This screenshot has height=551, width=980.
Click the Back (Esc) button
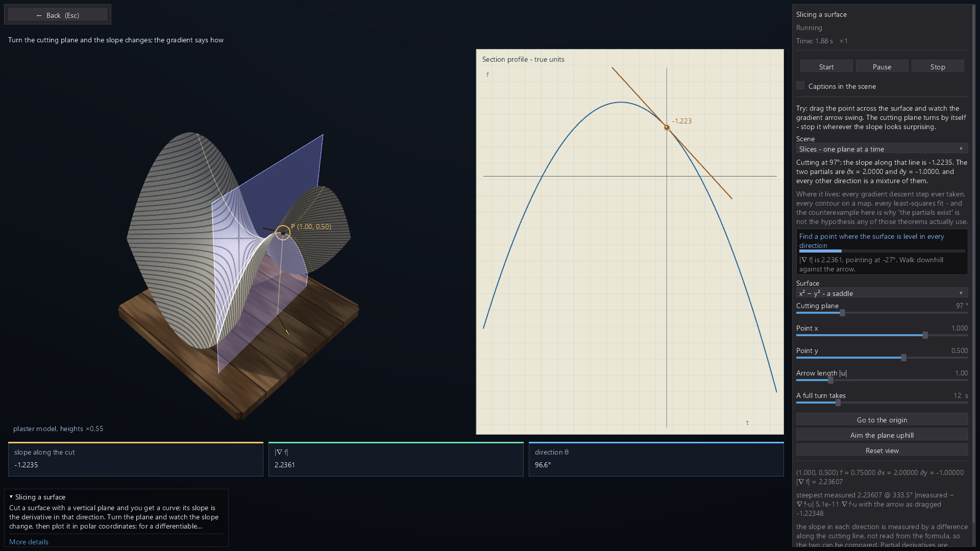tap(58, 15)
